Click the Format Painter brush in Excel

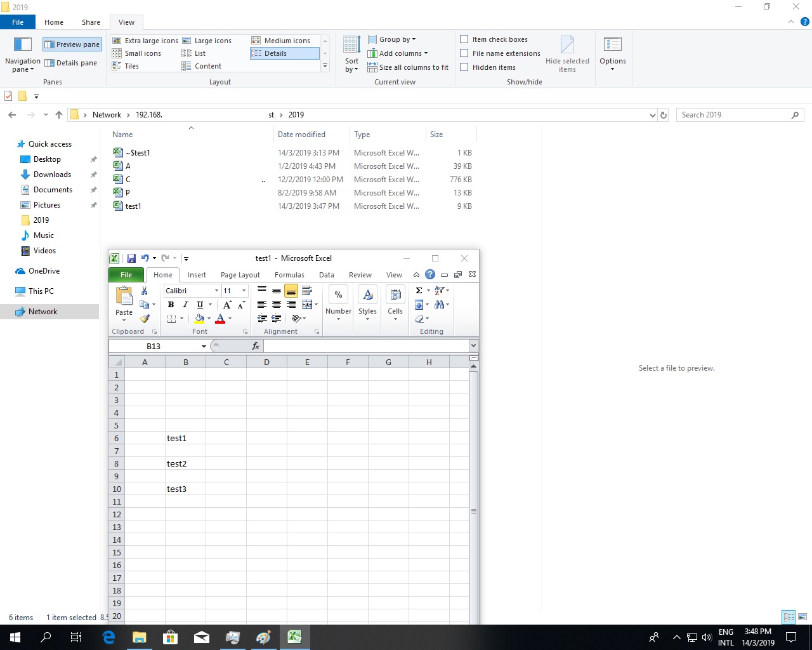(145, 319)
